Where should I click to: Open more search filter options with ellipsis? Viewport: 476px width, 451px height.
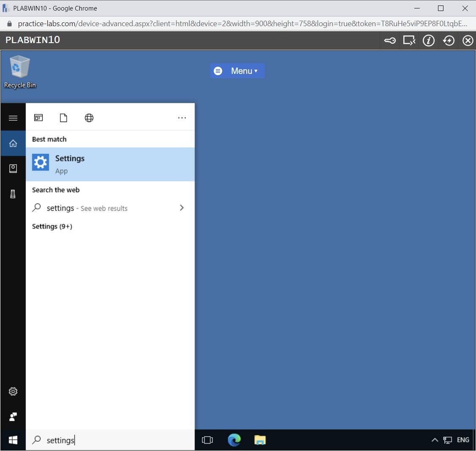[x=182, y=118]
